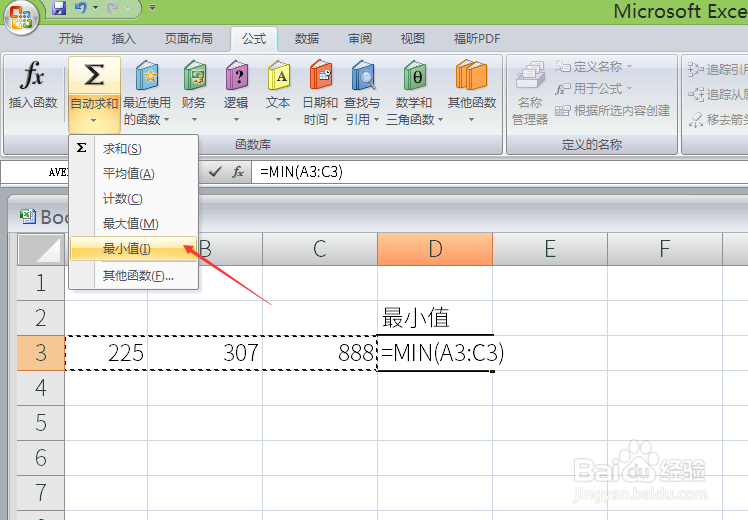Open Customize Quick Access Toolbar dropdown
Screen dimensions: 748x520
(153, 8)
